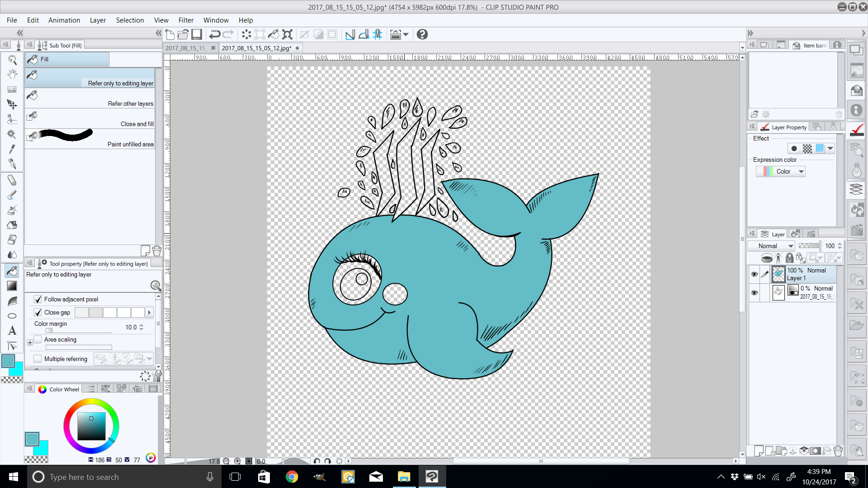Open dropdown next to display toolbar icon
Viewport: 868px width, 488px height.
click(x=406, y=34)
